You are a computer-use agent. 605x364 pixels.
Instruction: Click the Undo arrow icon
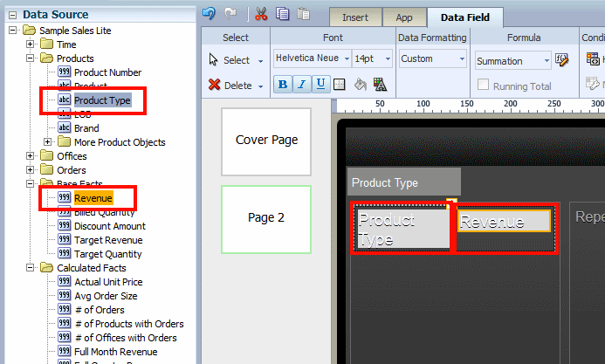[209, 14]
